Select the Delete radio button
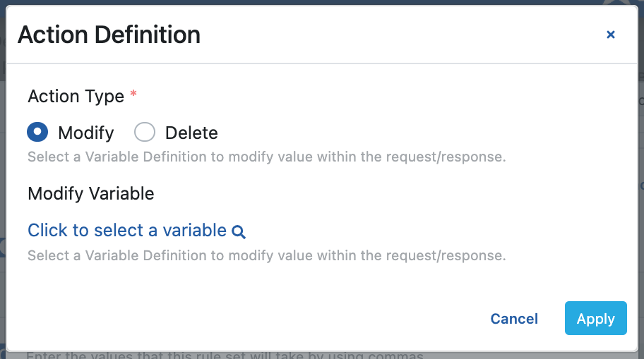The height and width of the screenshot is (359, 644). coord(145,132)
